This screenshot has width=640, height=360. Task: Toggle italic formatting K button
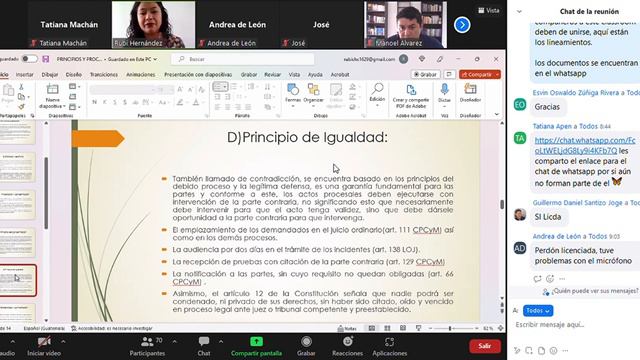(104, 102)
